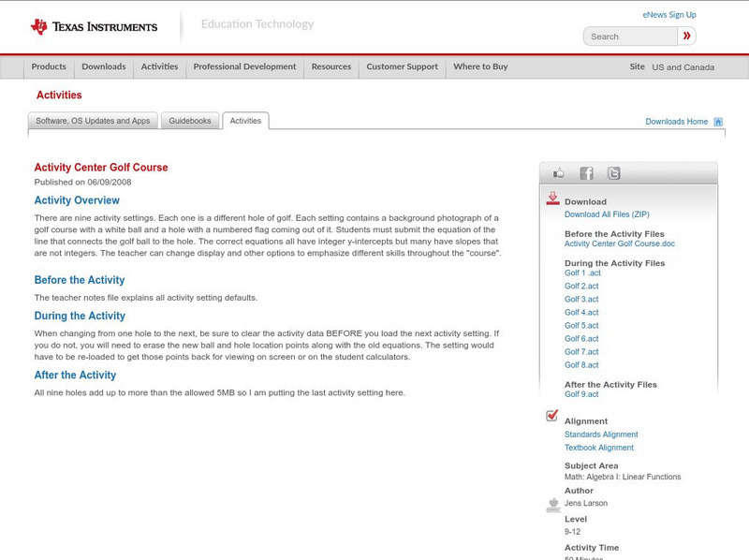Click the During the Activity Files label
Viewport: 749px width, 560px height.
coord(615,263)
